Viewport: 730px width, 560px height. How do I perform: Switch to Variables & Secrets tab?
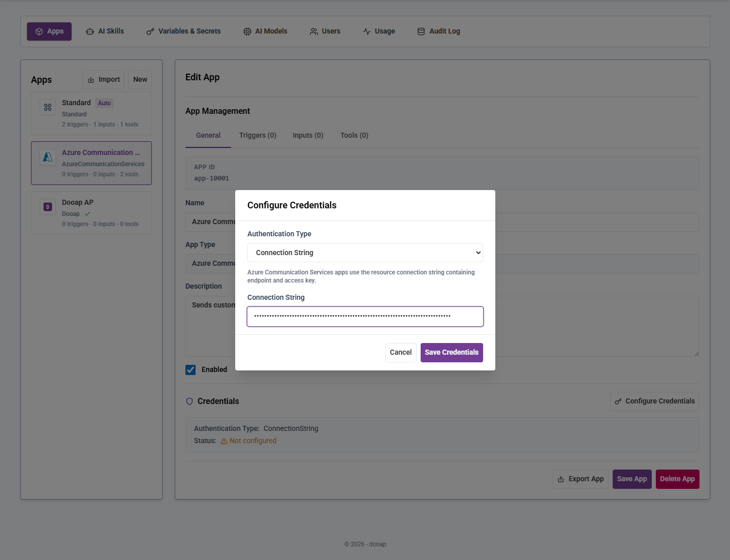tap(183, 32)
